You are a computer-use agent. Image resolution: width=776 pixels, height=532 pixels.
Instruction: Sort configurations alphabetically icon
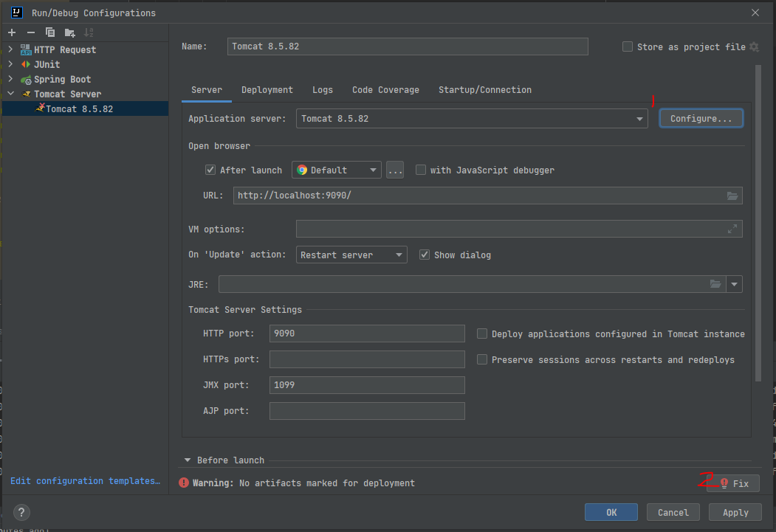[89, 32]
